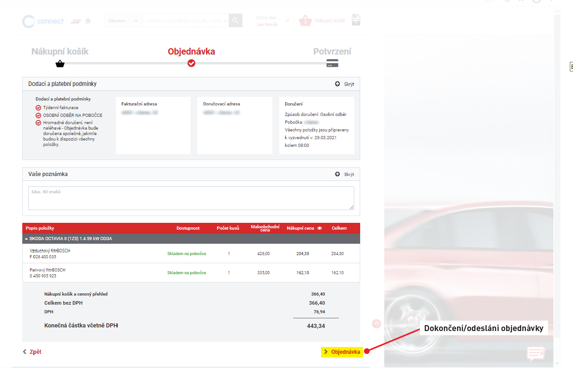Click the Zpět back link
The width and height of the screenshot is (573, 392).
pyautogui.click(x=32, y=352)
